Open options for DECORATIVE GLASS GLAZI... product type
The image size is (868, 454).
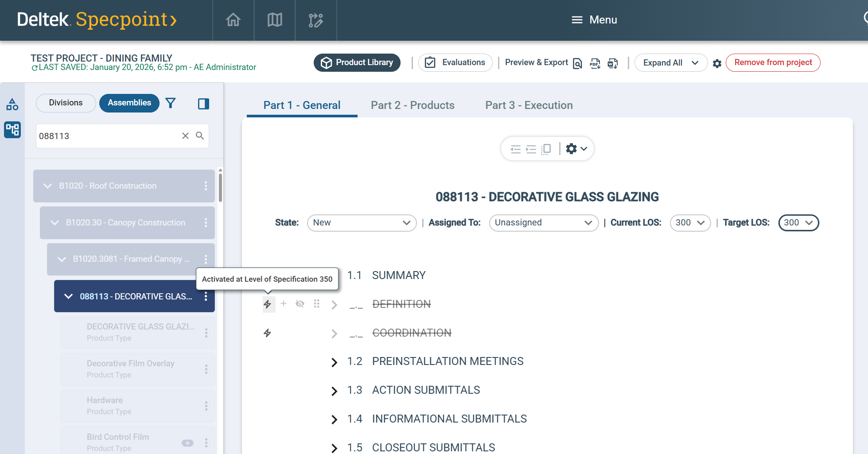point(206,333)
